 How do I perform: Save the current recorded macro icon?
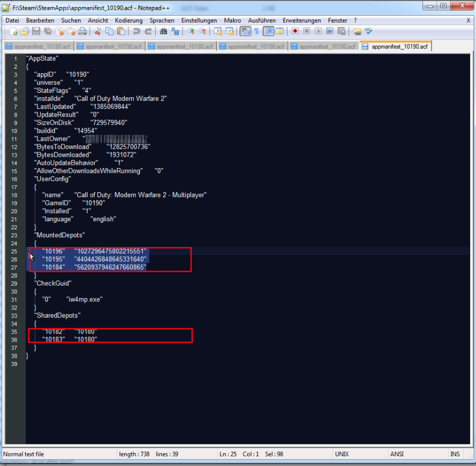click(x=341, y=31)
